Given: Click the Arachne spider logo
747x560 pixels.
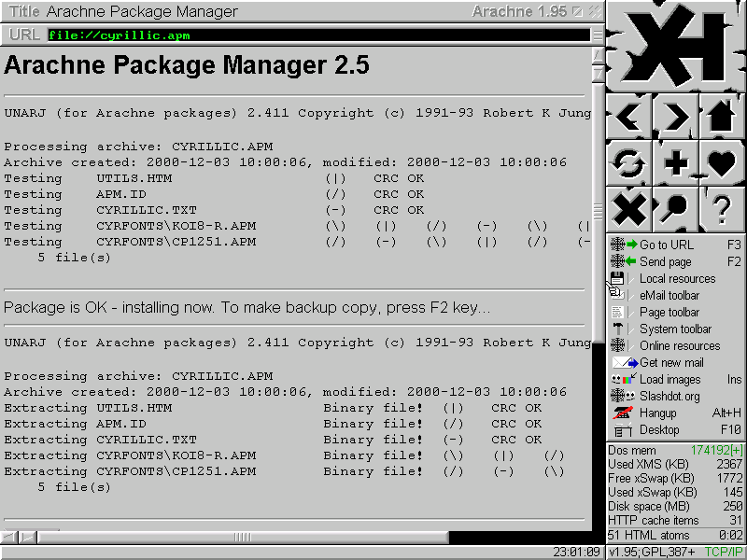Looking at the screenshot, I should 675,46.
